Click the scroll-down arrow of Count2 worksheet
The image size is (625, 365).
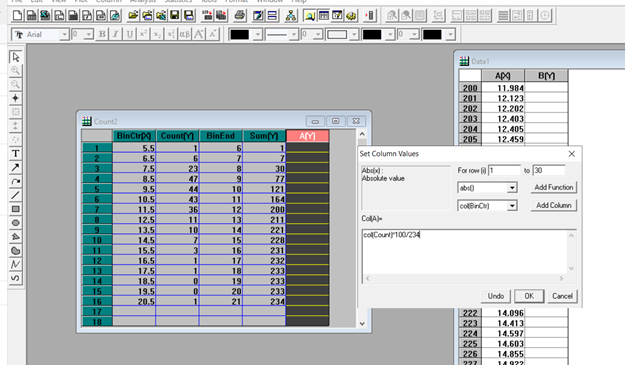(x=362, y=324)
